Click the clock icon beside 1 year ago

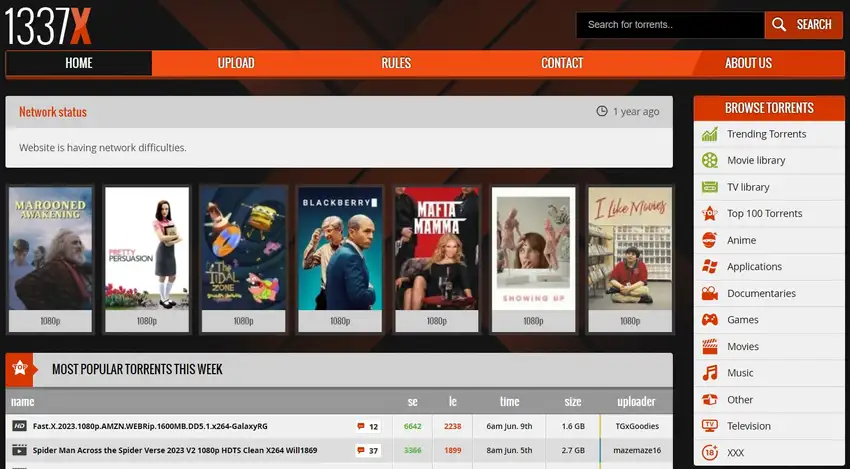[x=602, y=111]
